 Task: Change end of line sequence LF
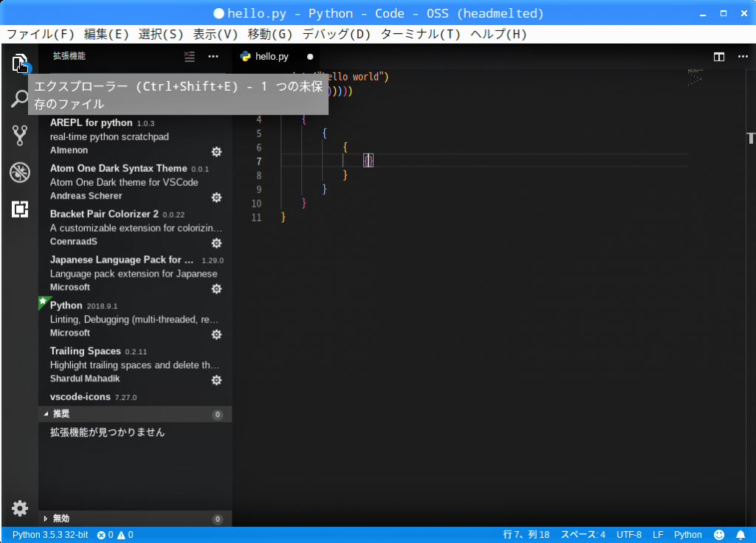[x=658, y=535]
